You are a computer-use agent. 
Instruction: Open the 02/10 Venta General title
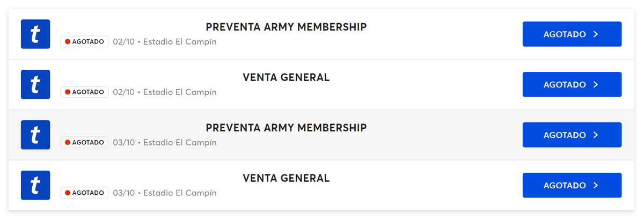click(x=286, y=78)
